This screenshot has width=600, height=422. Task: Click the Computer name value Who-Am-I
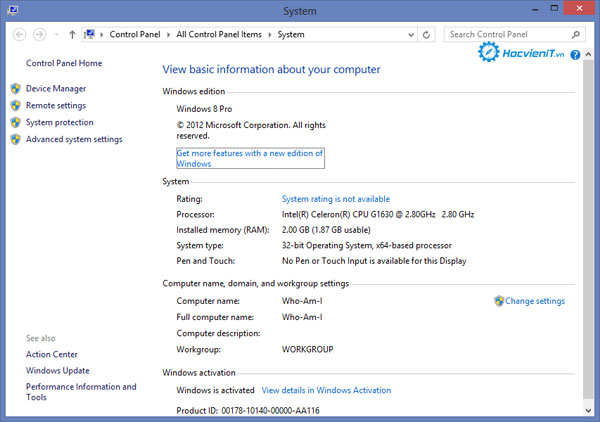302,301
